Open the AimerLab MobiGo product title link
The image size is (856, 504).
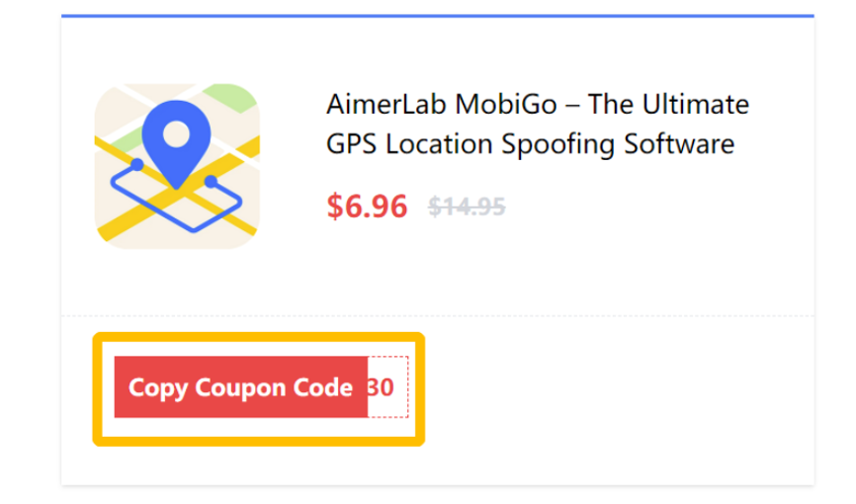[538, 124]
